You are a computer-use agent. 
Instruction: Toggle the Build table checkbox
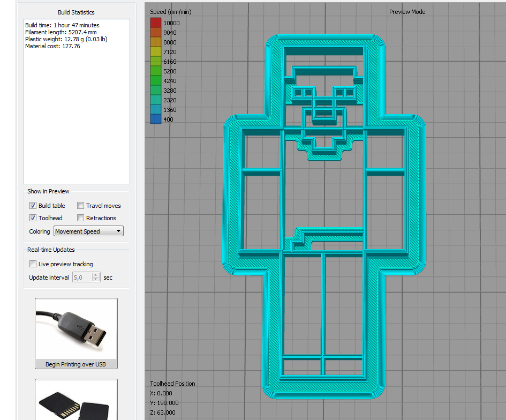(x=33, y=206)
